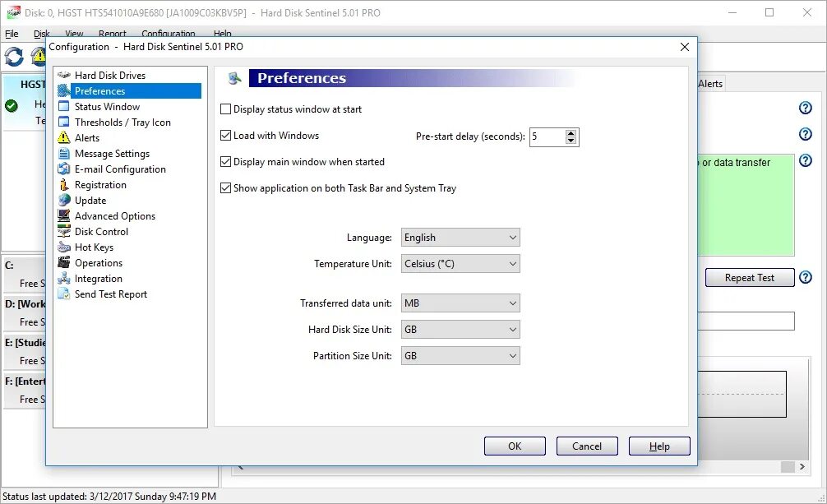Toggle Show application on Task Bar and System Tray

[226, 188]
